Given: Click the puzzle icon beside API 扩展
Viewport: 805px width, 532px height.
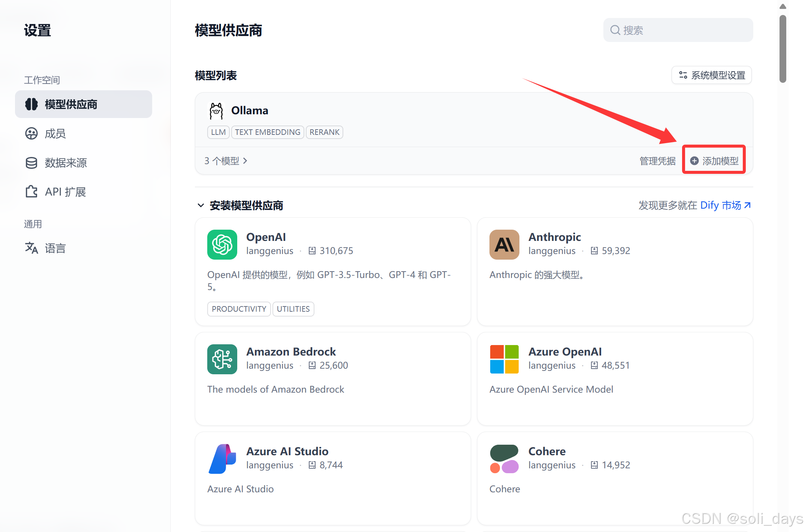Looking at the screenshot, I should 31,191.
